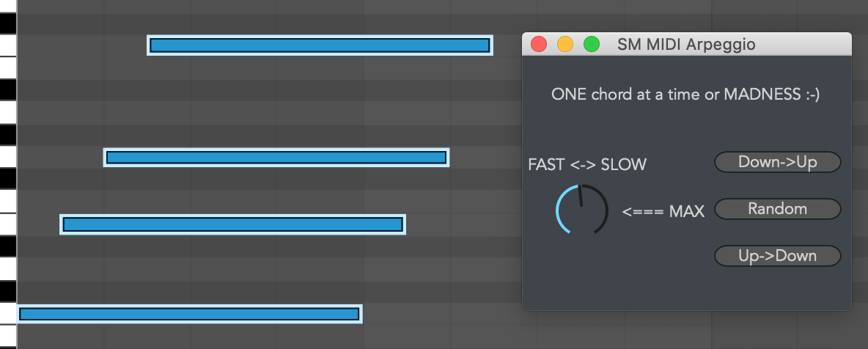Select the Random arpeggio mode

tap(777, 209)
